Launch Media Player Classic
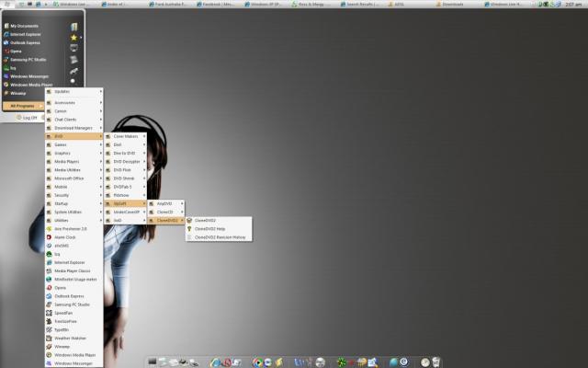This screenshot has height=368, width=588. coord(73,270)
